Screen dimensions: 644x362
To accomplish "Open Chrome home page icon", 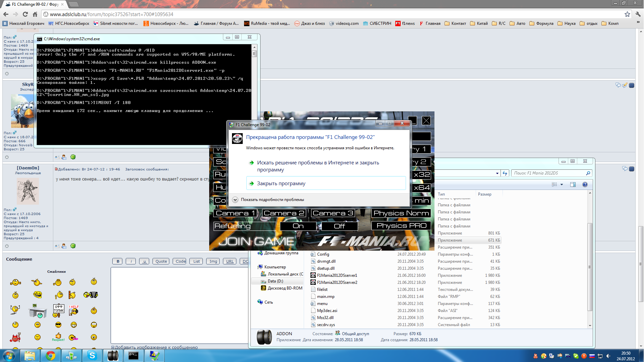I will 35,14.
